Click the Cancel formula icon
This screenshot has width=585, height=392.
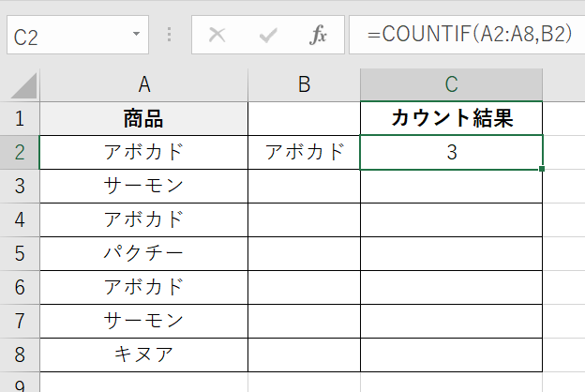(x=217, y=36)
